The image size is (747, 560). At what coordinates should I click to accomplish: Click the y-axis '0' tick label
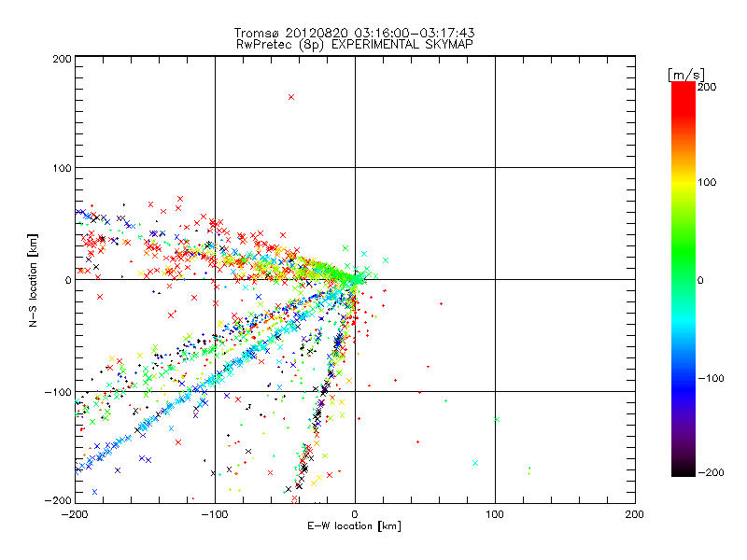pos(68,281)
